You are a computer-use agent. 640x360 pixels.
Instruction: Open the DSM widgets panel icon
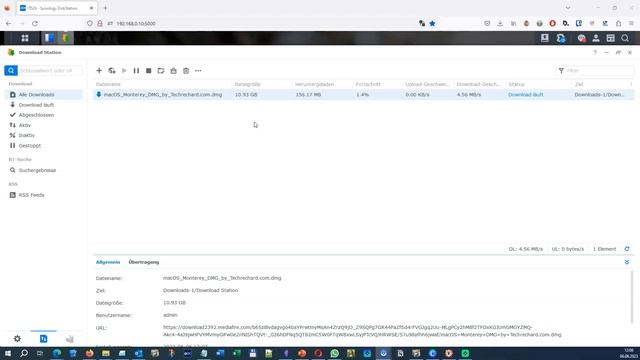611,38
